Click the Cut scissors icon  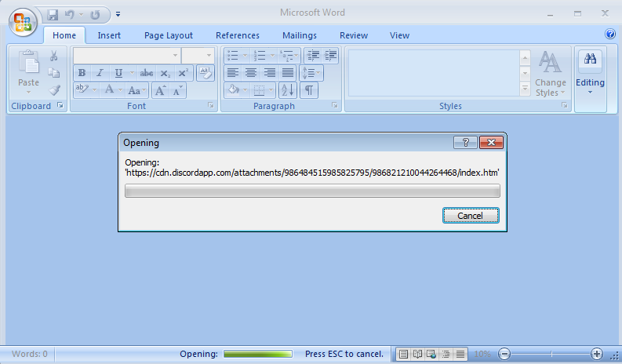point(53,56)
